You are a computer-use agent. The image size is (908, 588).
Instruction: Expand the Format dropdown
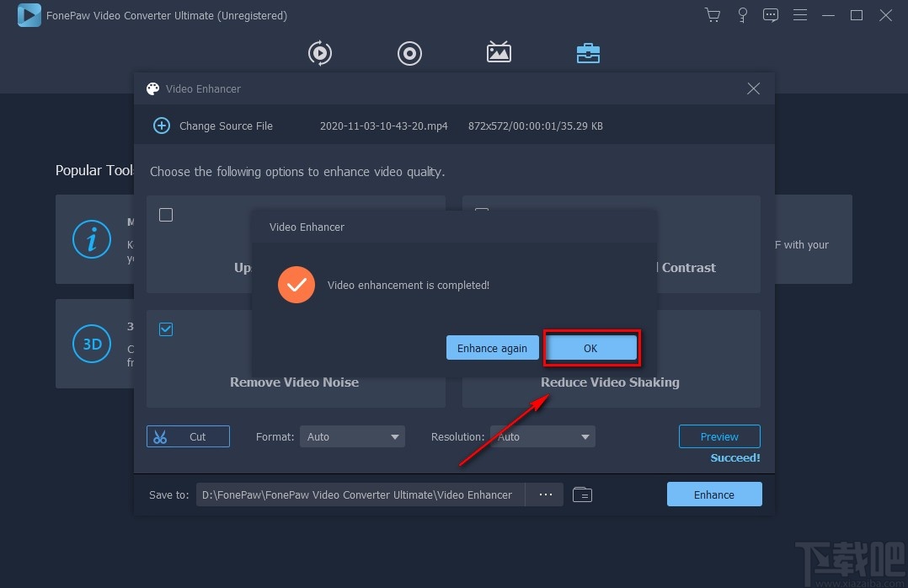coord(352,437)
